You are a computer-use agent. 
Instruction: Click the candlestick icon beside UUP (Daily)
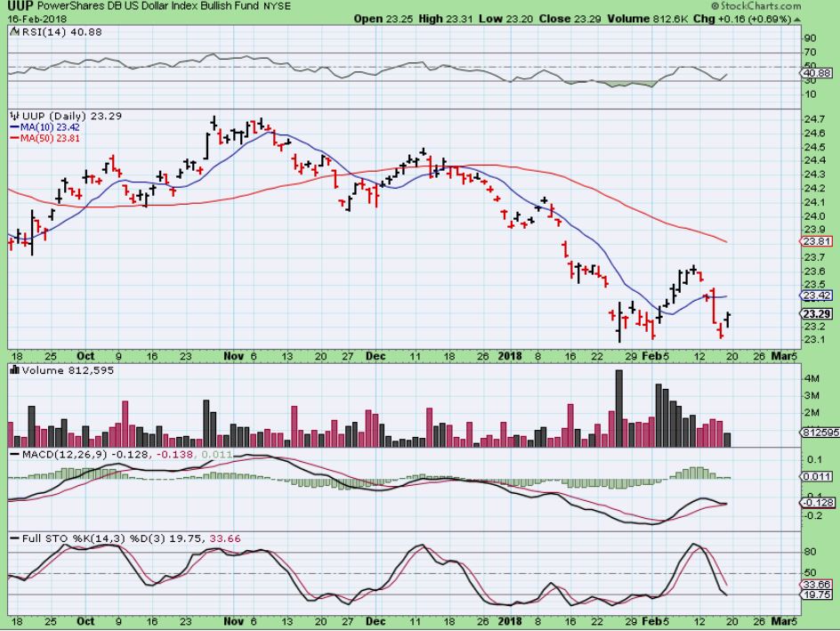[15, 116]
